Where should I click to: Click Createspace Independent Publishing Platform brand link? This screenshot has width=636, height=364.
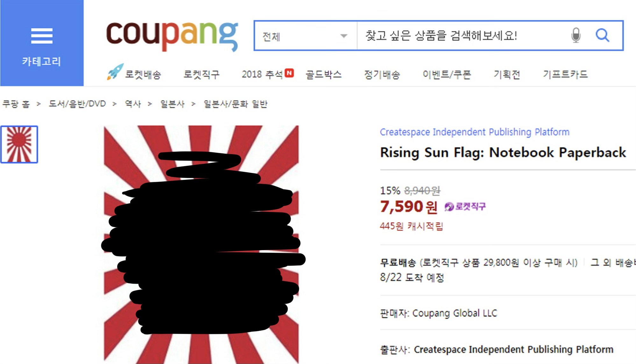(x=475, y=132)
